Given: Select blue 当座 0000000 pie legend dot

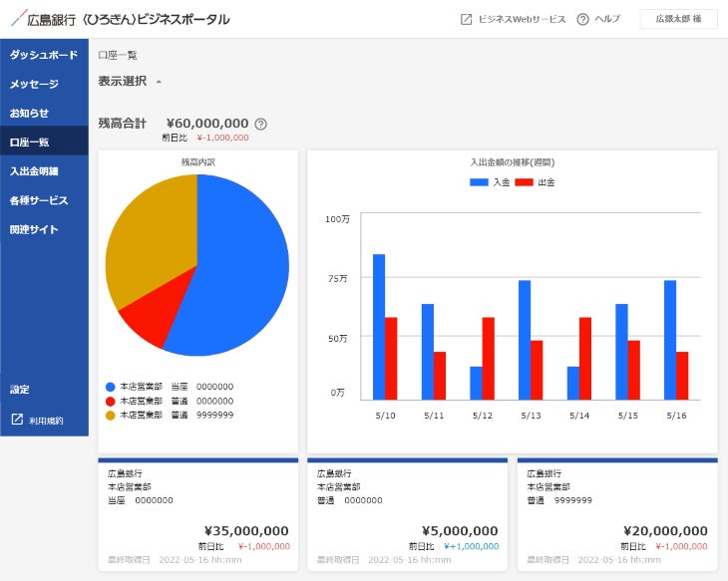Looking at the screenshot, I should coord(110,387).
